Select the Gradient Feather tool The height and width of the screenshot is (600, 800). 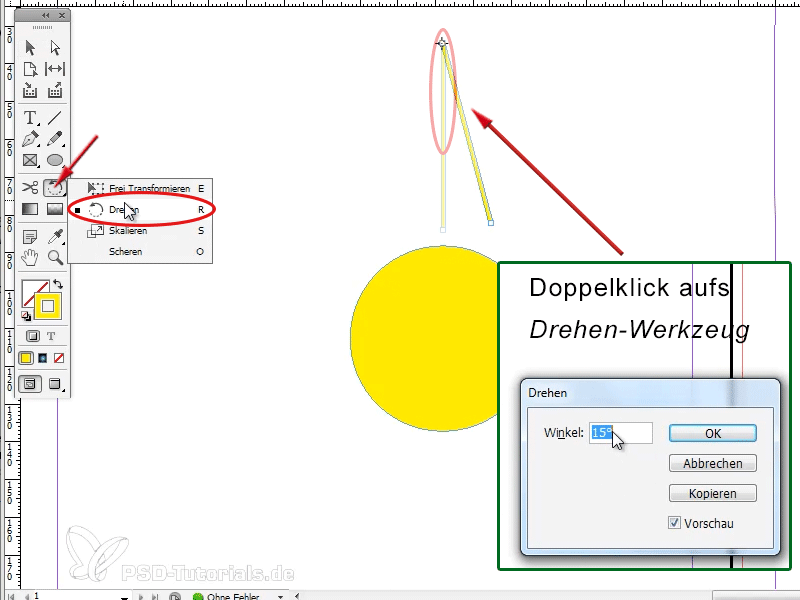(x=55, y=209)
